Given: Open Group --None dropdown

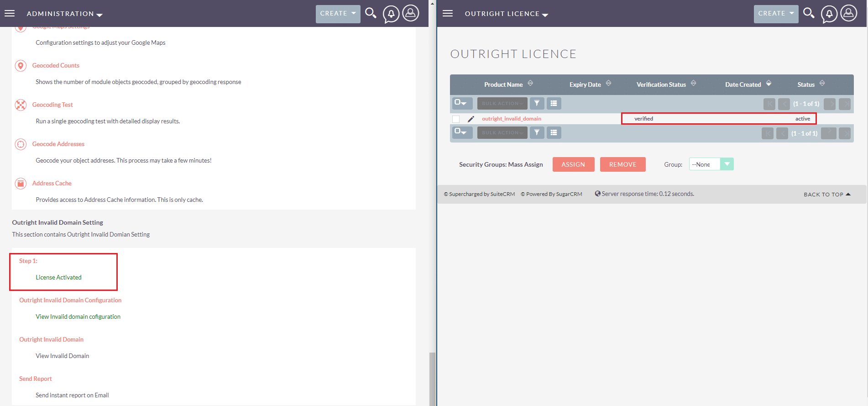Looking at the screenshot, I should 711,164.
